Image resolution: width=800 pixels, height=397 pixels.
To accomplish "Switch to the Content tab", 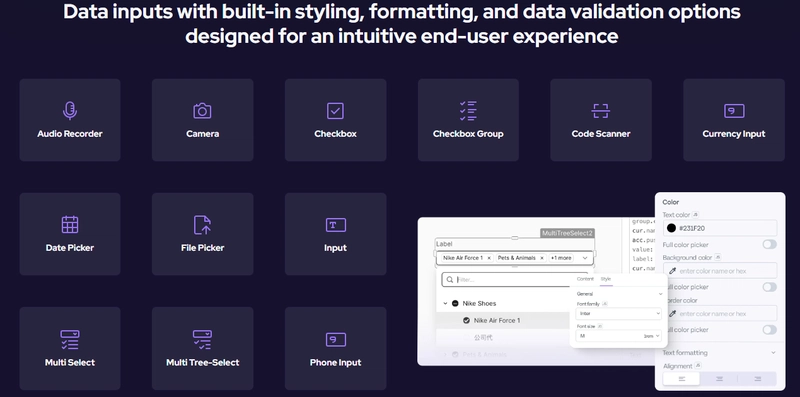I will coord(585,279).
